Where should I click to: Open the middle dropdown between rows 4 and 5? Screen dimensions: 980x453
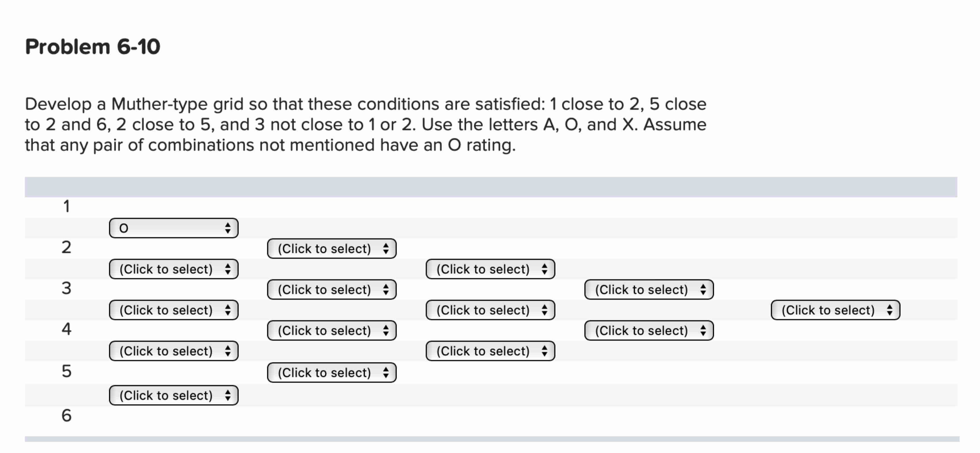coord(491,351)
